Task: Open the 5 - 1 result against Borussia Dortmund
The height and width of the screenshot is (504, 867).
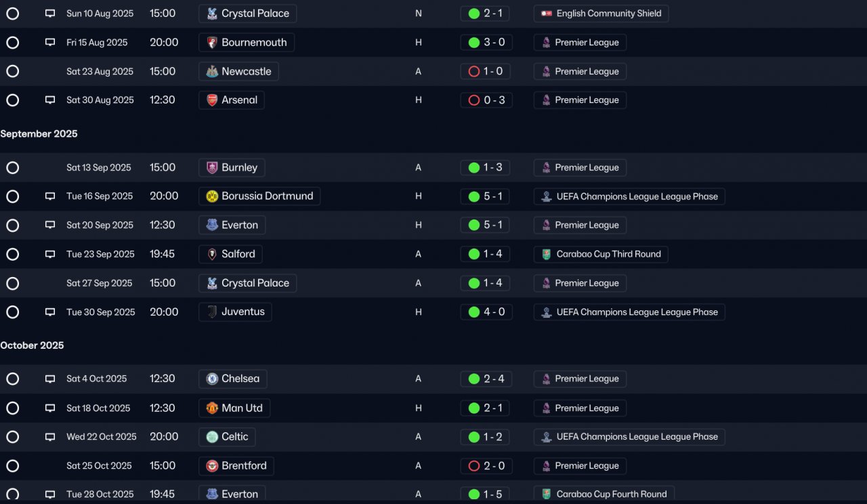Action: [486, 196]
